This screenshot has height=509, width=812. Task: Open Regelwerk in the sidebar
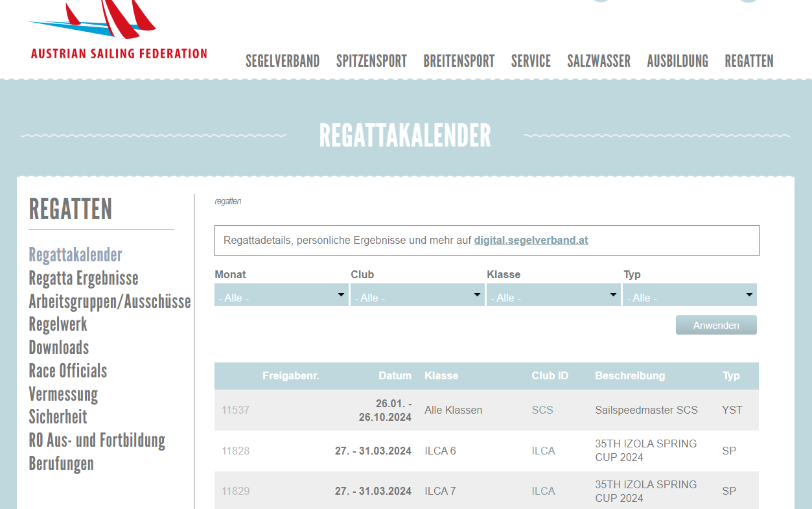pos(58,324)
